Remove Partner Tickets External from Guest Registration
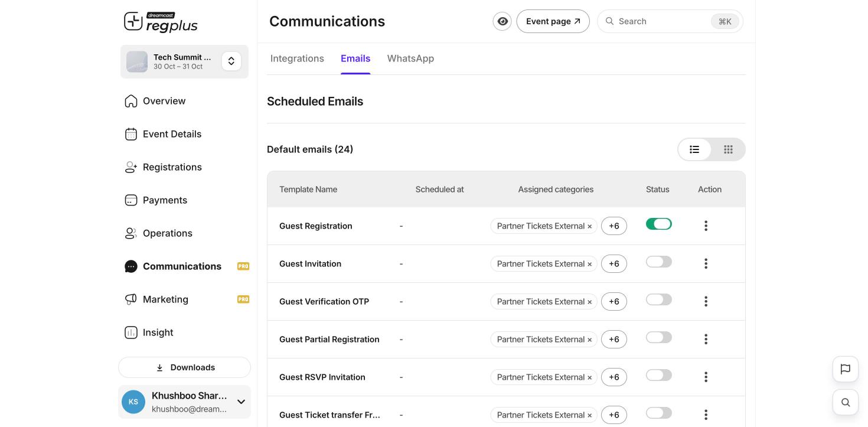The image size is (868, 427). pos(589,226)
